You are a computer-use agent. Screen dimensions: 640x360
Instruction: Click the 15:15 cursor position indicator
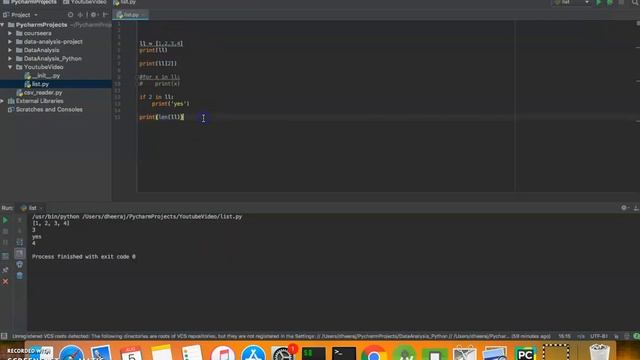[x=565, y=336]
